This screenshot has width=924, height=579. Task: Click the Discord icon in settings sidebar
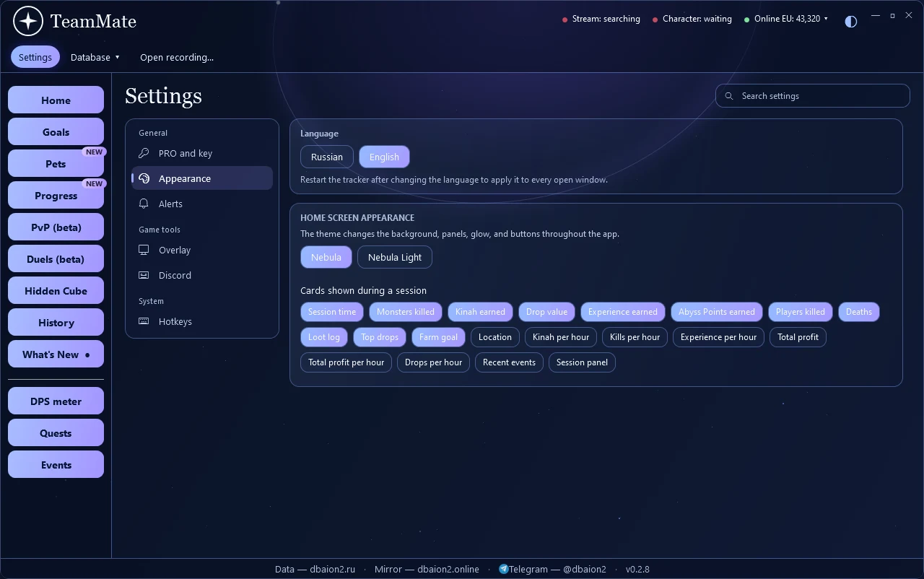click(144, 275)
